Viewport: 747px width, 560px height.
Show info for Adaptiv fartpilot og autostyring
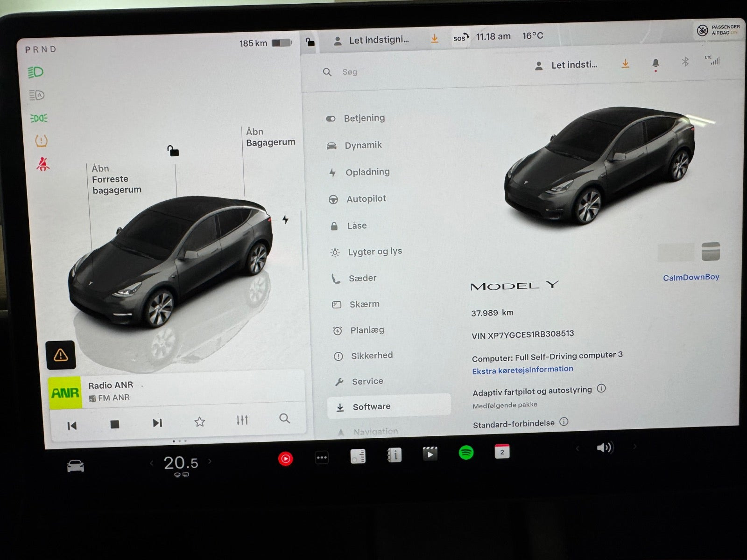[x=601, y=388]
